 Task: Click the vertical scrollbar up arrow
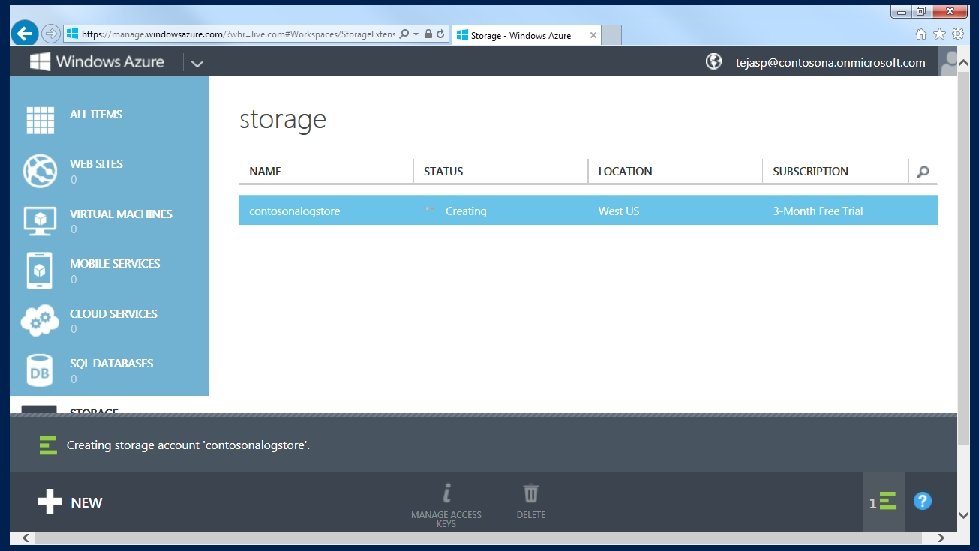(x=963, y=62)
